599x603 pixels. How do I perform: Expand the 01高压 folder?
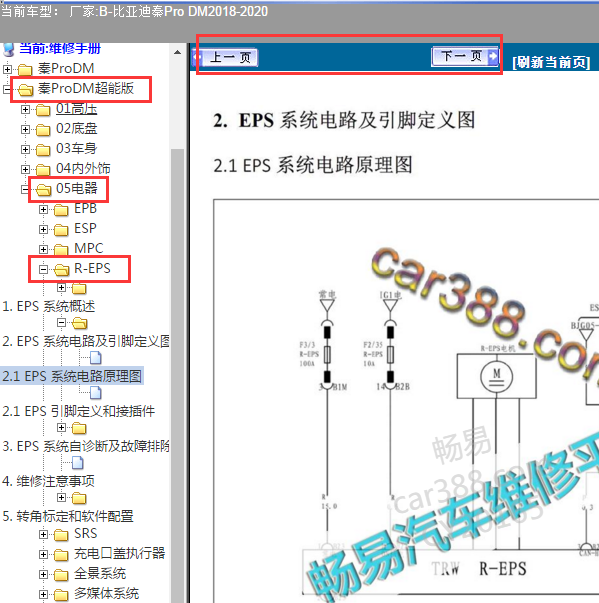point(25,110)
